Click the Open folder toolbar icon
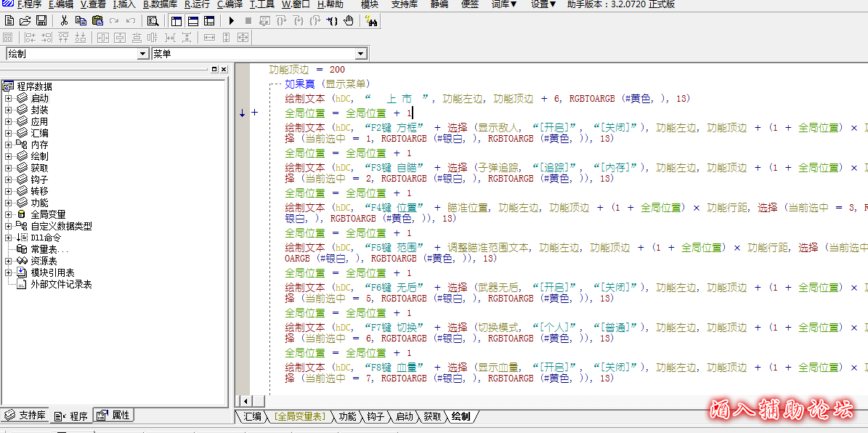 point(25,20)
